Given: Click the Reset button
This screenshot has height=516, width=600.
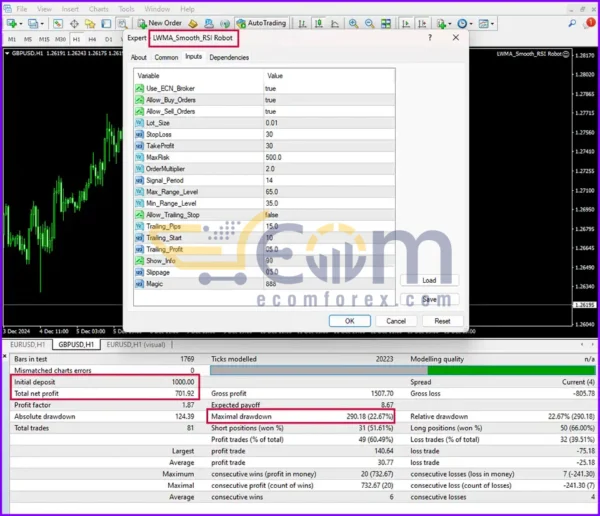Looking at the screenshot, I should tap(442, 321).
